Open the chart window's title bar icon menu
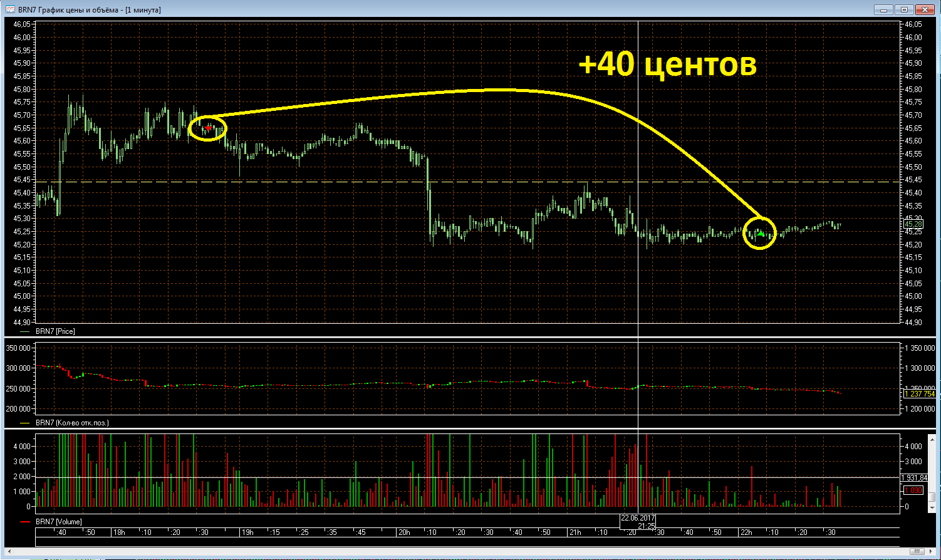 click(x=10, y=9)
